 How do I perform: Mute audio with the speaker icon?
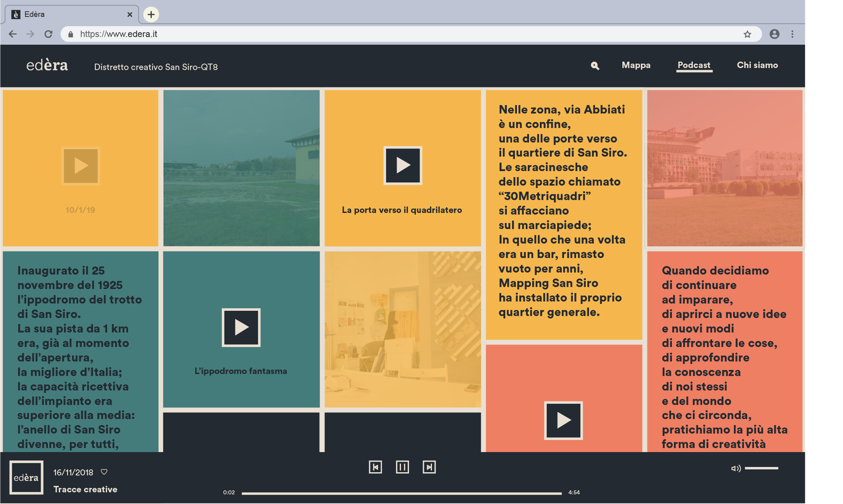(736, 468)
